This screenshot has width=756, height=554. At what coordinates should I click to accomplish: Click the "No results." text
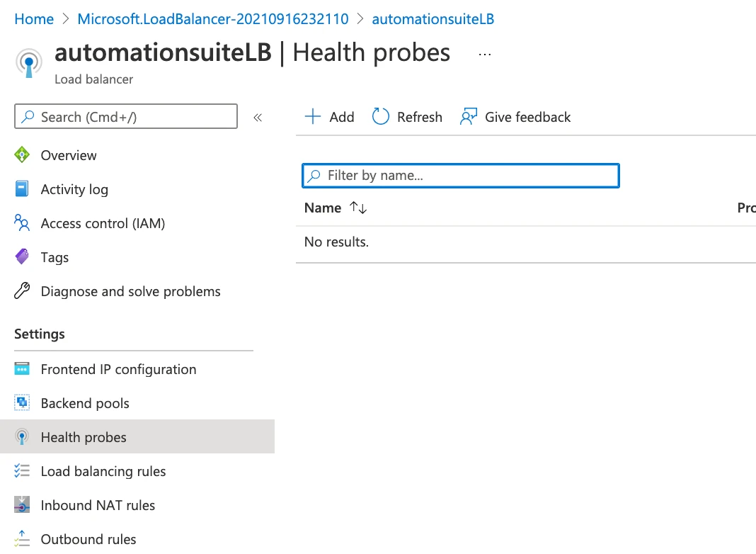336,242
